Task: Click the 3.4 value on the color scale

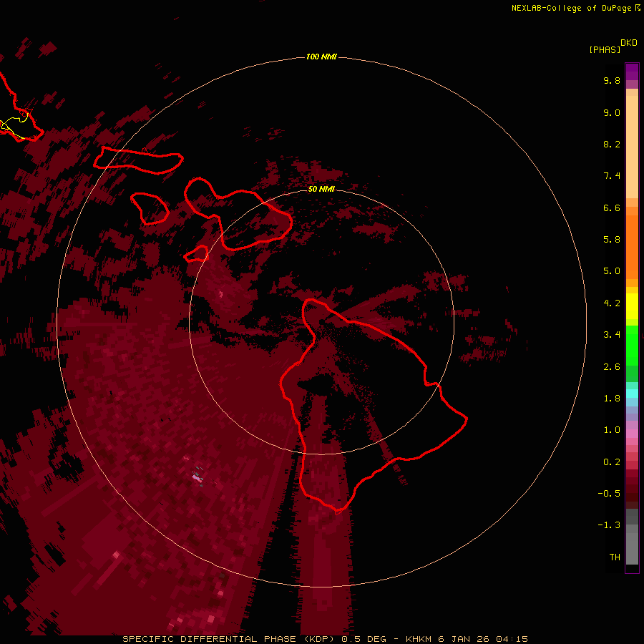Action: click(612, 335)
